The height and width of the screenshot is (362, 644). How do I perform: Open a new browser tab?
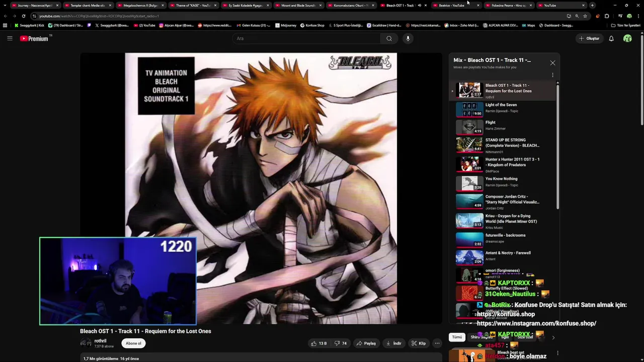[x=592, y=5]
